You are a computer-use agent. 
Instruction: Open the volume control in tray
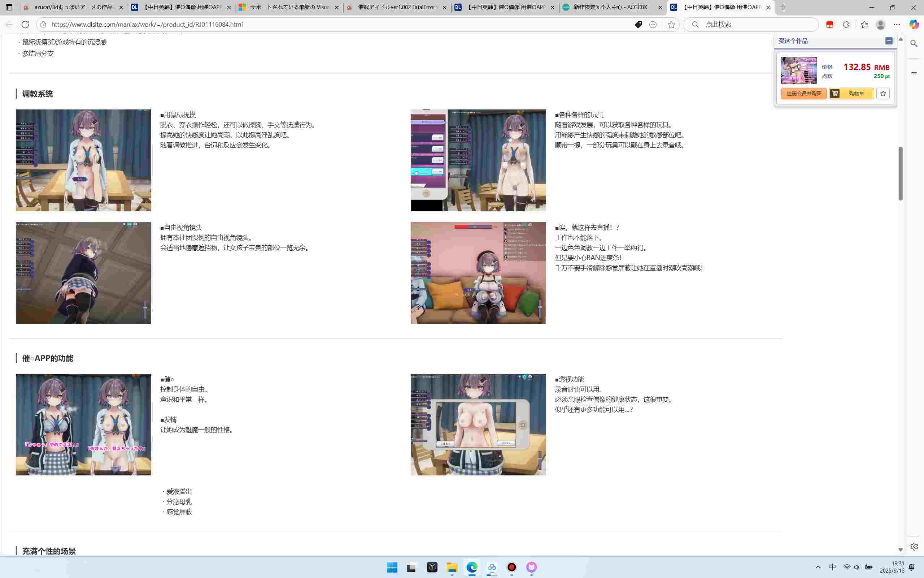tap(857, 567)
